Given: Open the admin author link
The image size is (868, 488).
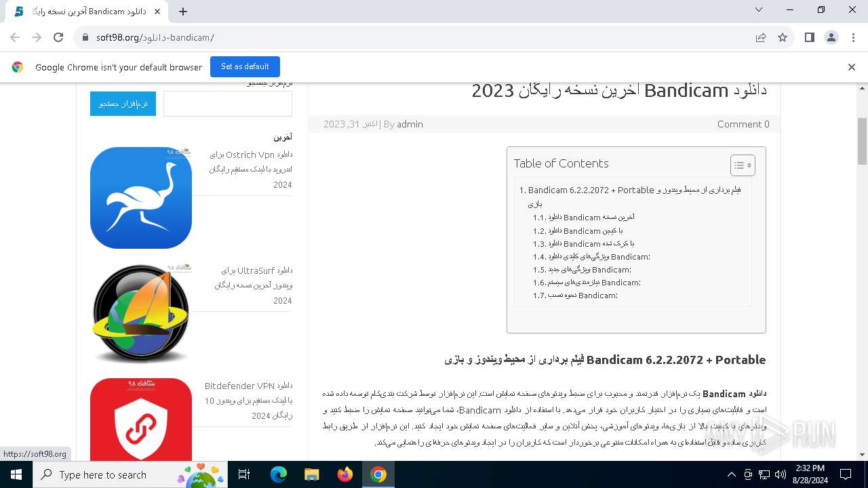Looking at the screenshot, I should click(x=410, y=124).
